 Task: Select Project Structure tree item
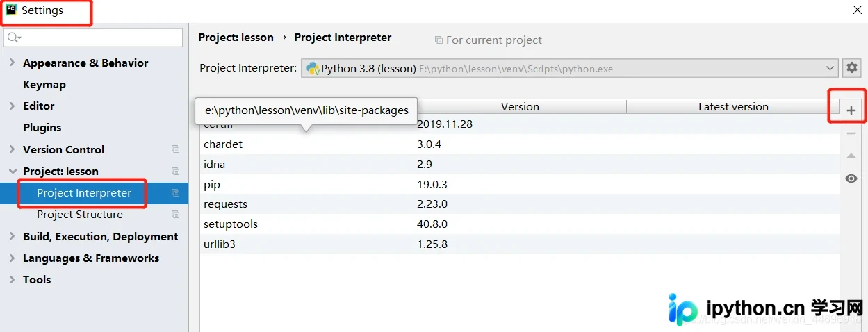80,215
